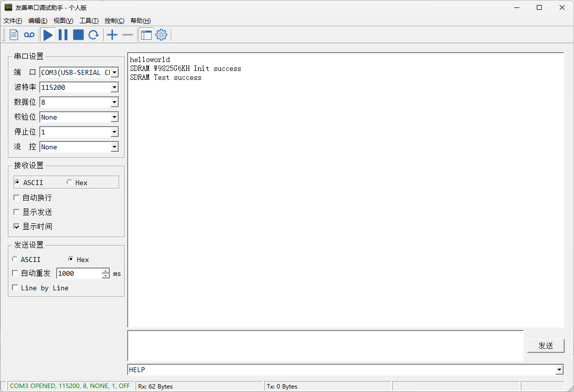Click the 发送 send button
Screen dimensions: 574x392
(545, 346)
